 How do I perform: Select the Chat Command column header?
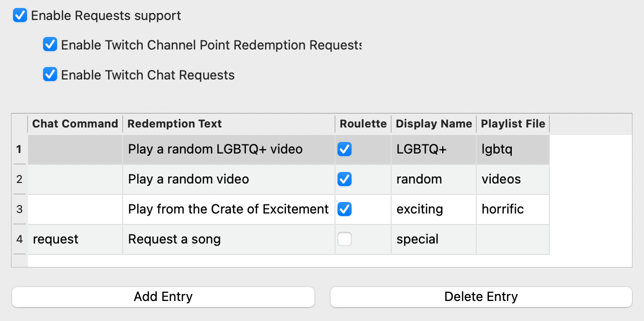tap(75, 123)
